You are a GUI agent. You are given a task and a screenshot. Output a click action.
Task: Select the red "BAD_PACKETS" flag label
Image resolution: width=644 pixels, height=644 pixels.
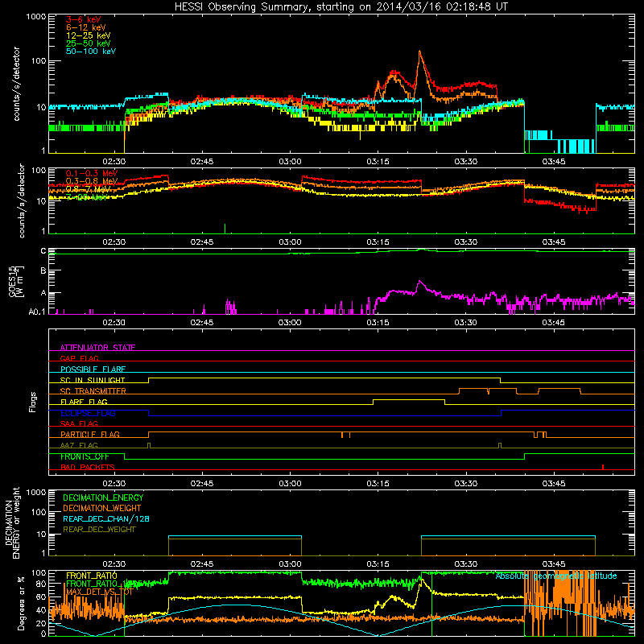point(88,467)
